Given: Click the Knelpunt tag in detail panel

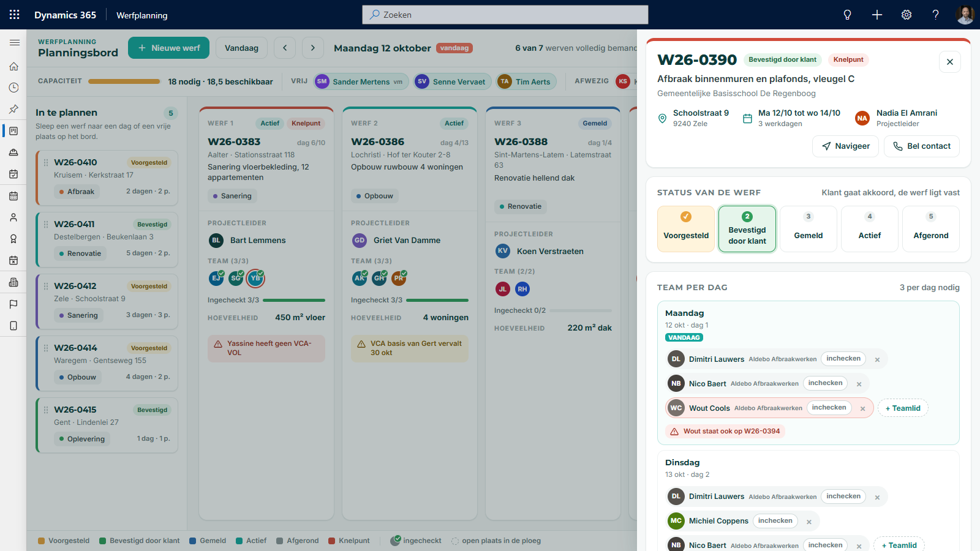Looking at the screenshot, I should point(848,59).
